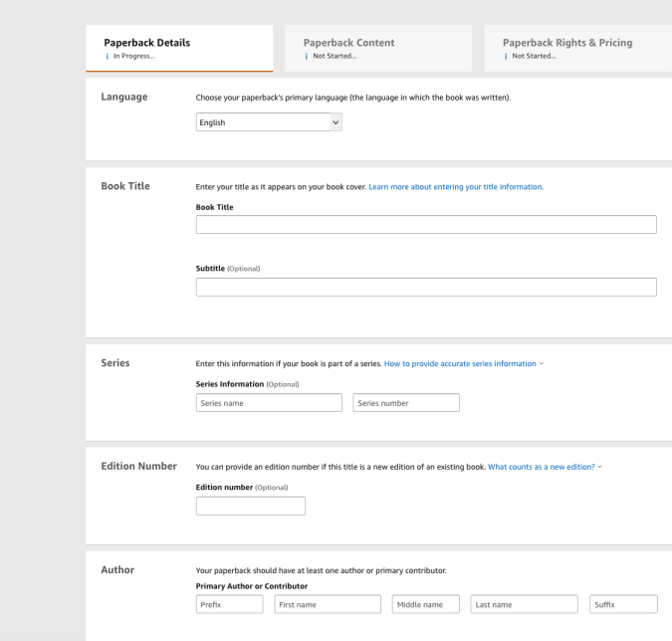Image resolution: width=672 pixels, height=641 pixels.
Task: Click the Book Title text field
Action: [x=426, y=225]
